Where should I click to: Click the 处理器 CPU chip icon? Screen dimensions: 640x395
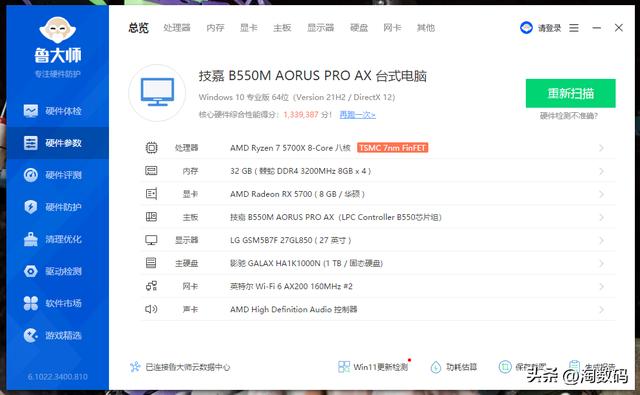coord(151,147)
